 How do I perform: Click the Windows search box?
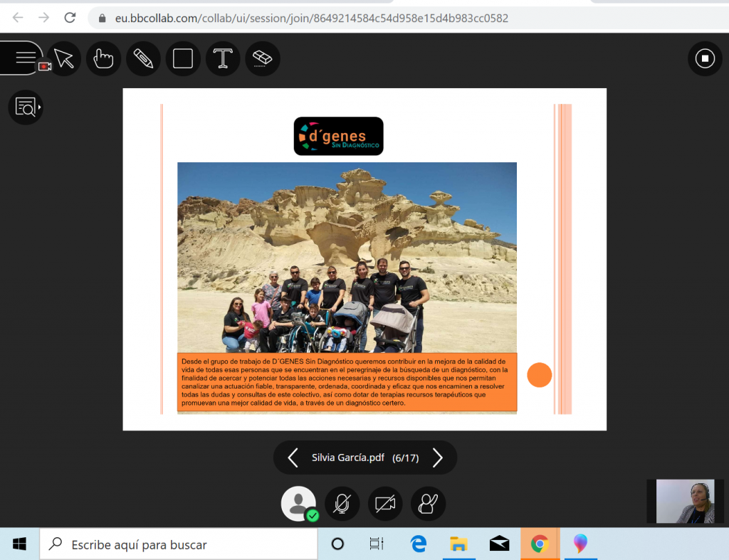coord(178,544)
